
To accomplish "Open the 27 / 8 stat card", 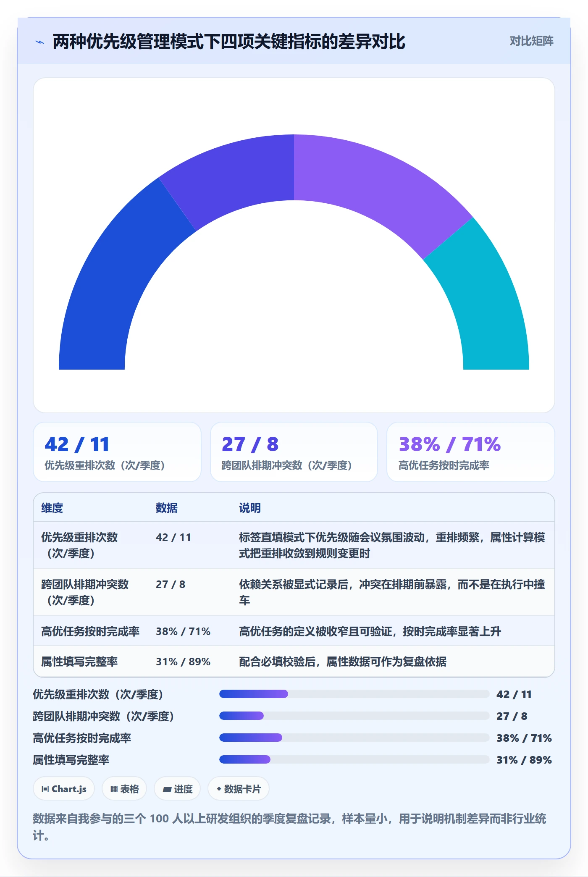I will [x=294, y=452].
